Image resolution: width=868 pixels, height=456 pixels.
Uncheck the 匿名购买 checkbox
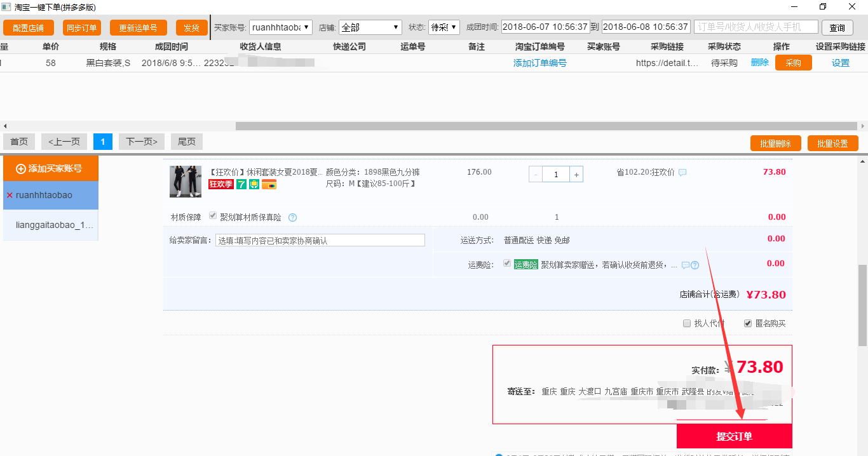(x=747, y=323)
